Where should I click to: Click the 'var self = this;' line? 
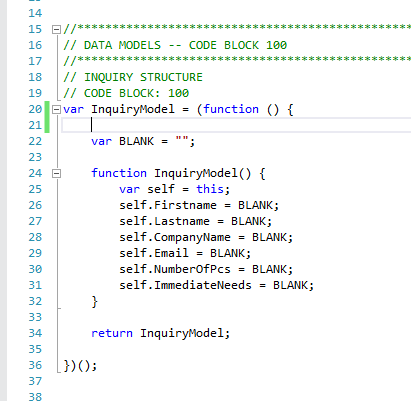(x=175, y=189)
